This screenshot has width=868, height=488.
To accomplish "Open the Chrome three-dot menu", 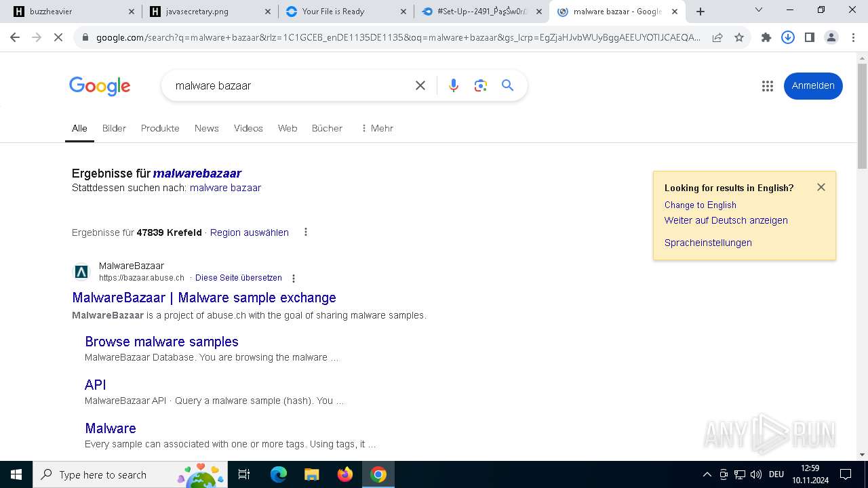I will click(x=853, y=38).
